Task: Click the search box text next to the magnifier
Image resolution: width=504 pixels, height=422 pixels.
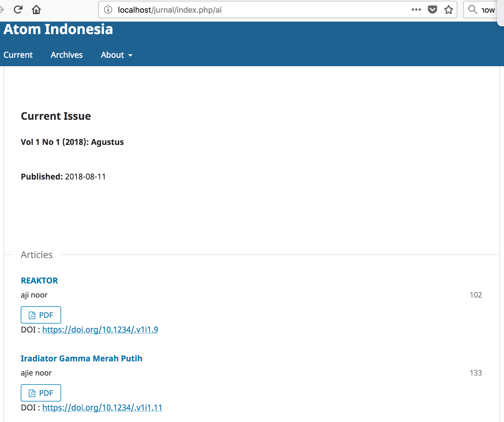Action: coord(488,10)
